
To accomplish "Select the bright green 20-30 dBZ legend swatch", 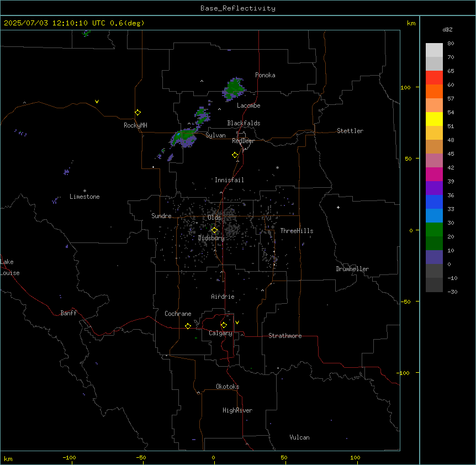I will click(434, 230).
